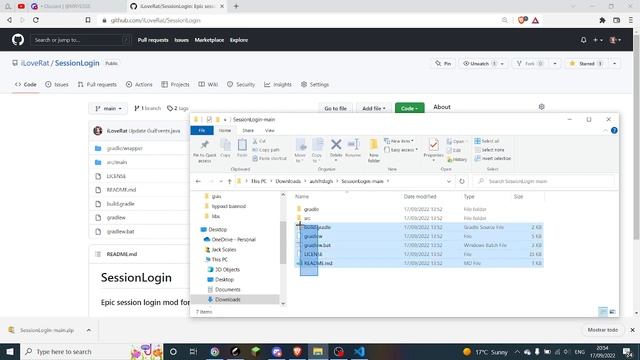The width and height of the screenshot is (640, 360).
Task: Click Copy path in Explorer ribbon
Action: 266,150
